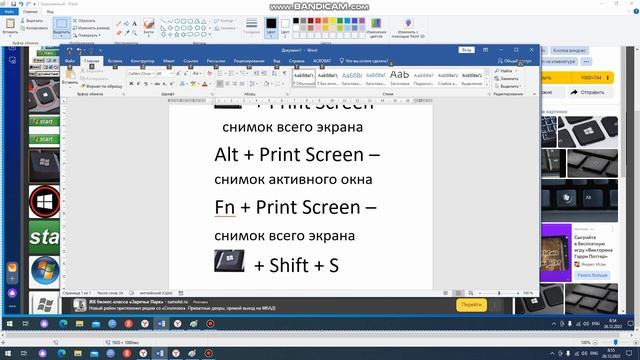The image size is (640, 360).
Task: Select the Color picker tool in Paint
Action: [127, 32]
